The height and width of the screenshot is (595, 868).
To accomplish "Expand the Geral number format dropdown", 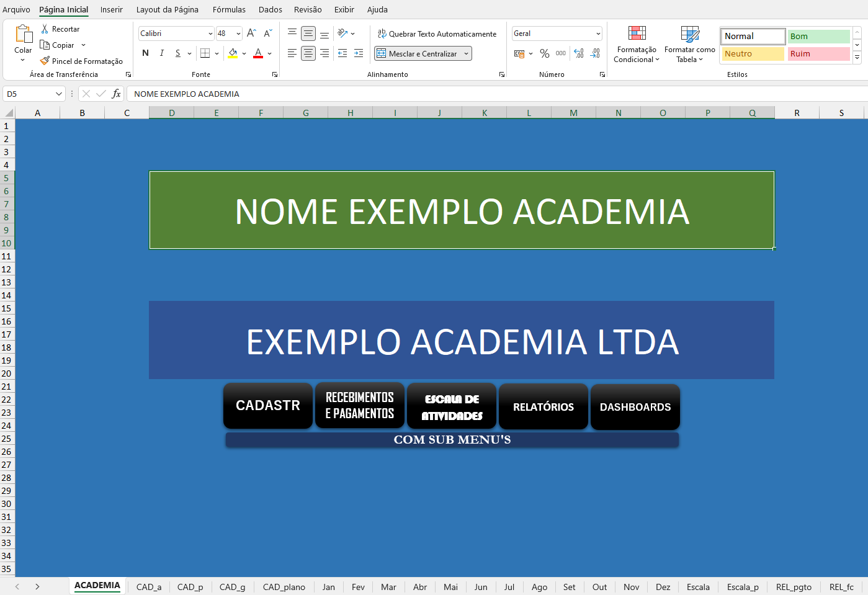I will (598, 34).
